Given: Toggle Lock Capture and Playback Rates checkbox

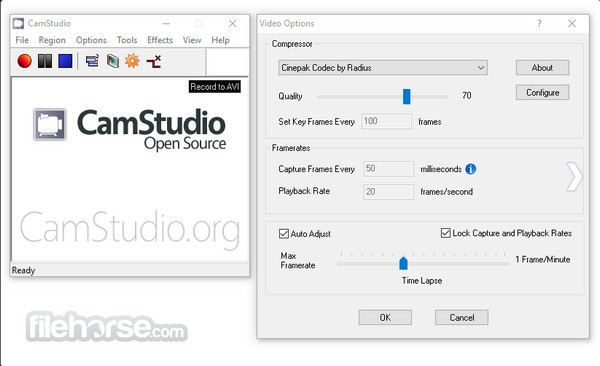Looking at the screenshot, I should tap(445, 233).
